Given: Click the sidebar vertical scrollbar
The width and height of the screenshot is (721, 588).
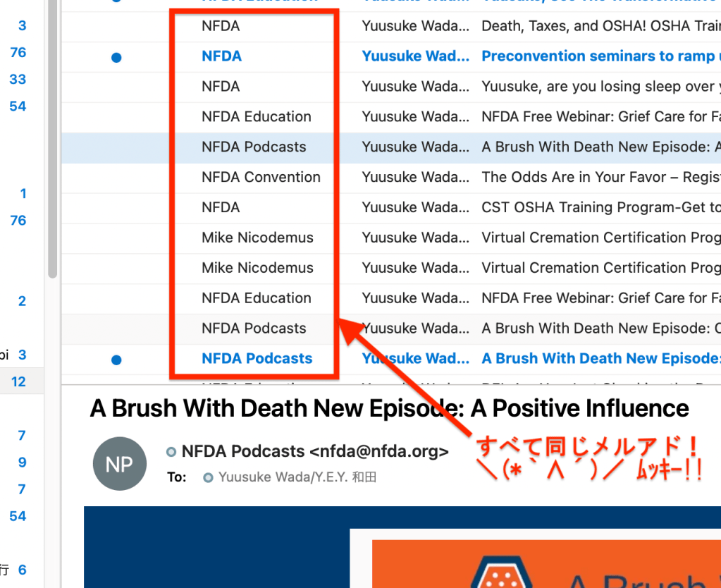Looking at the screenshot, I should click(x=52, y=141).
